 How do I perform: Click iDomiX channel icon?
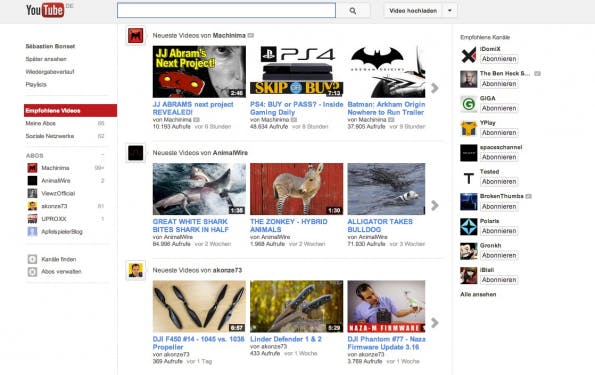(469, 55)
